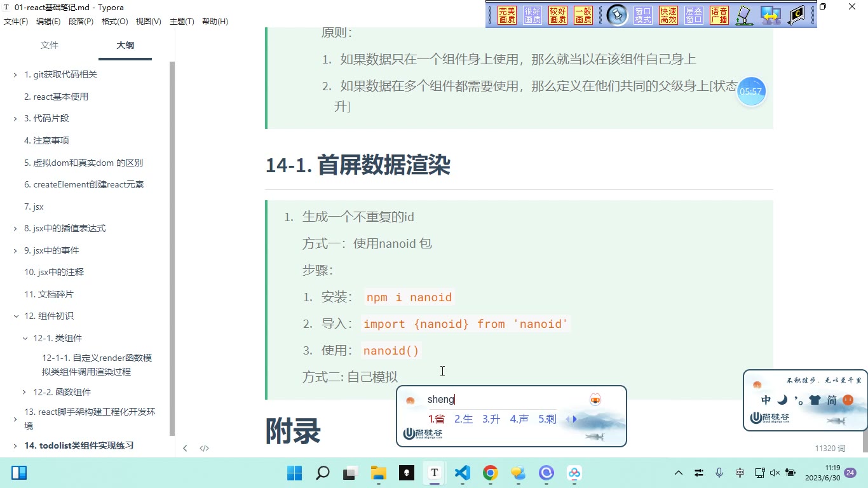
Task: Jump to outline 4. 注意事项
Action: pyautogui.click(x=46, y=140)
